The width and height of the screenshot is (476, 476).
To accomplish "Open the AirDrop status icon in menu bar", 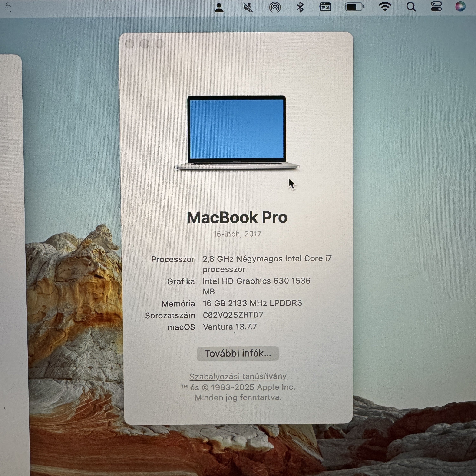I will [275, 7].
